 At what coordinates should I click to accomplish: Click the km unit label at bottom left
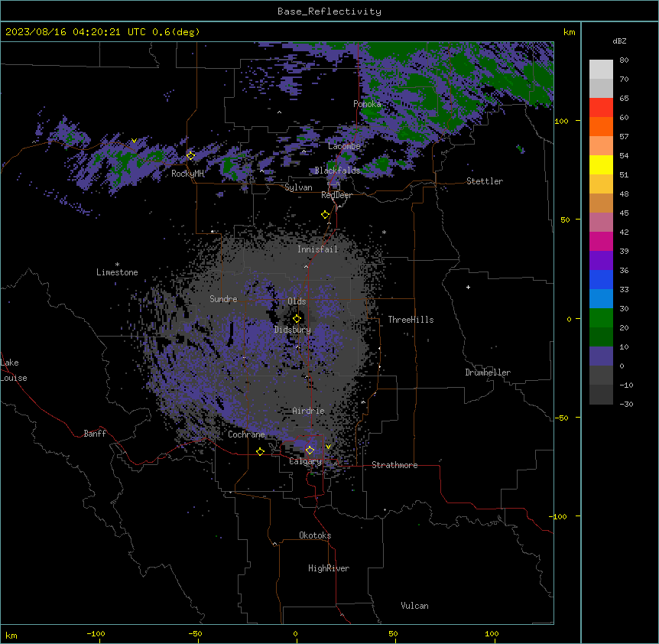(11, 636)
